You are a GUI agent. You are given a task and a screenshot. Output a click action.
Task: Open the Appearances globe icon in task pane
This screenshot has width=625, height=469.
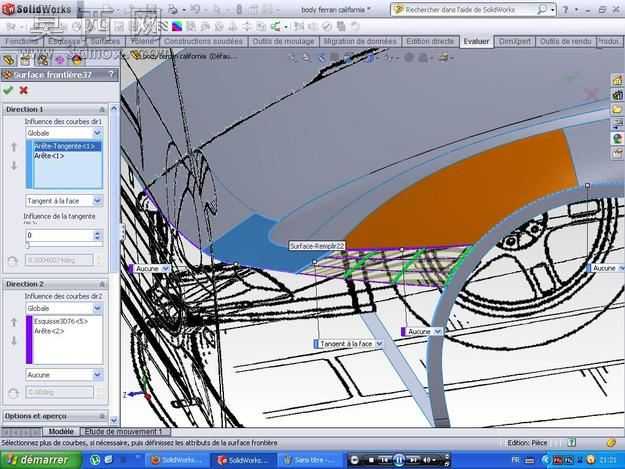617,138
